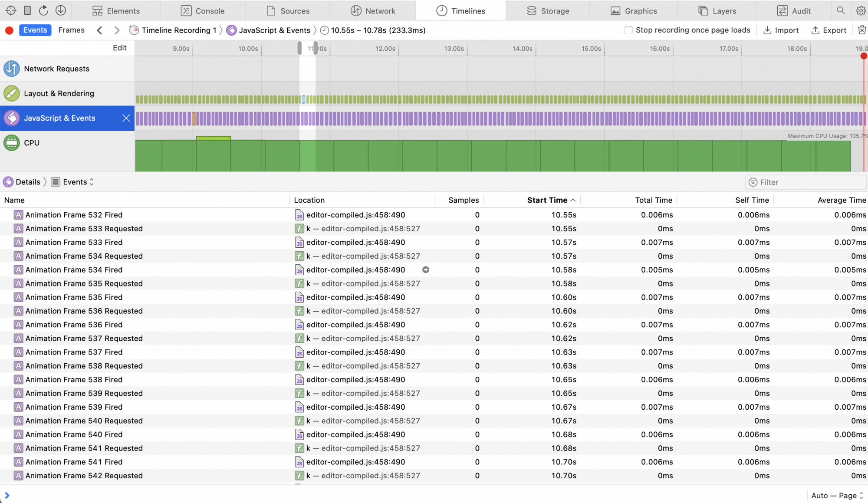Switch to Events view mode
The height and width of the screenshot is (503, 868).
(x=35, y=30)
